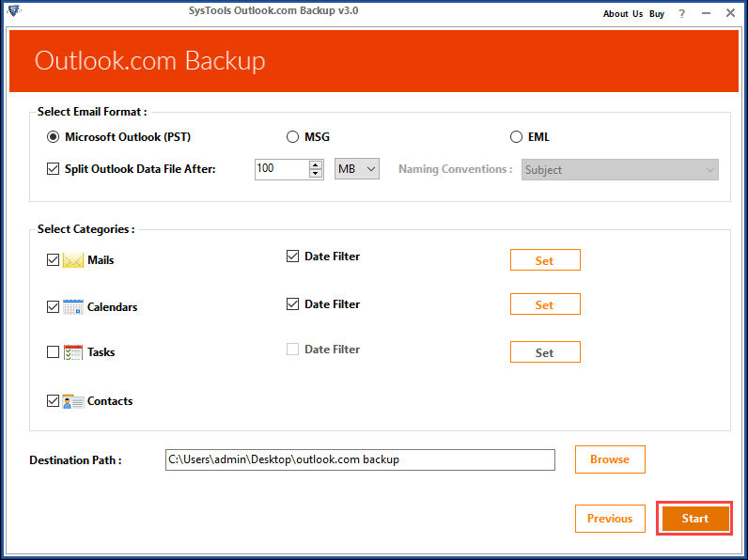
Task: Toggle Date Filter checkbox for Calendars
Action: 292,303
